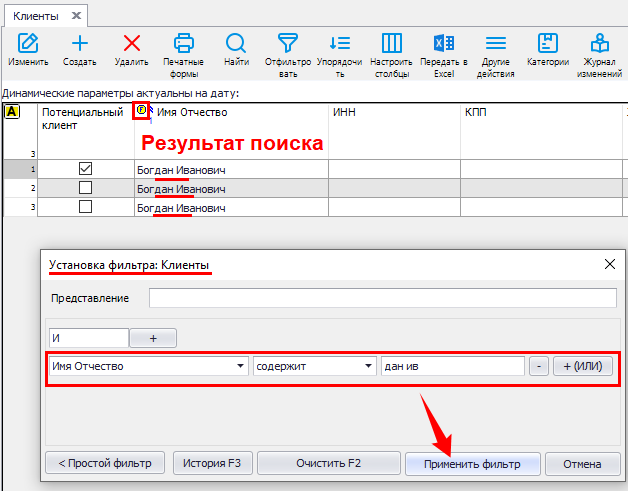
Task: Click the Упорядочить sort icon
Action: [x=340, y=43]
